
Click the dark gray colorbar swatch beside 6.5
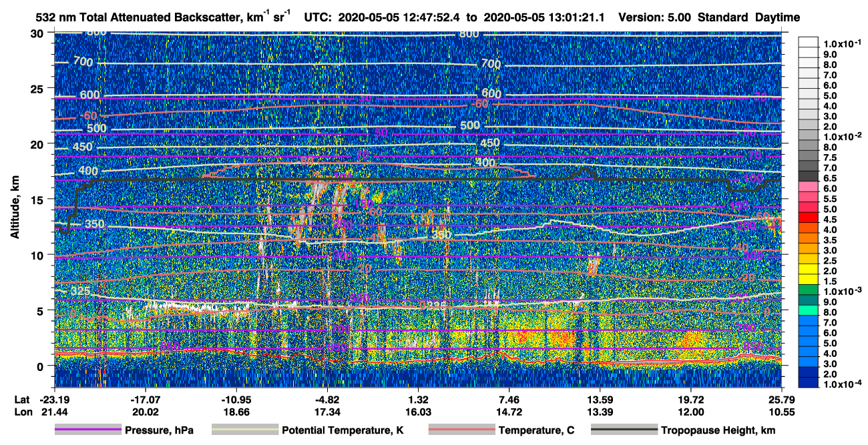point(809,177)
